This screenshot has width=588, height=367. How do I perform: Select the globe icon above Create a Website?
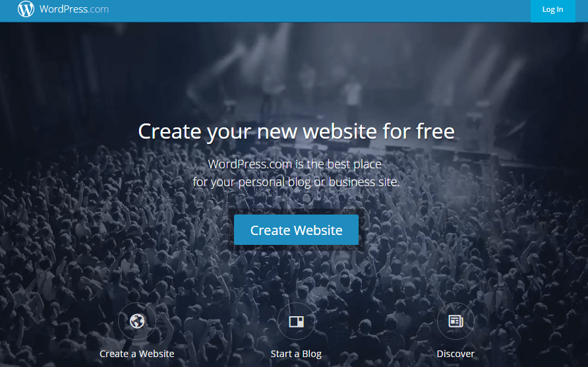point(137,321)
